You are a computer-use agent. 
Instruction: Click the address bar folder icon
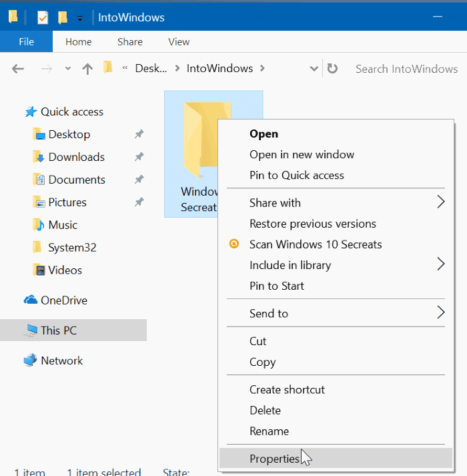click(x=108, y=67)
